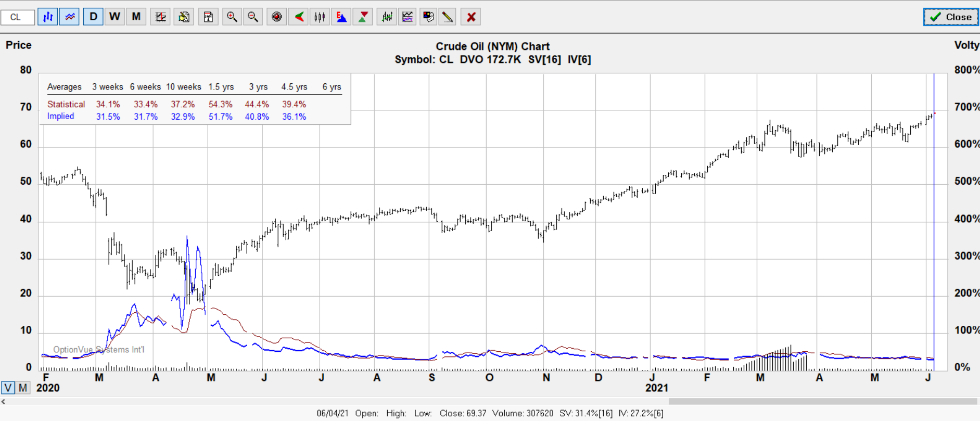Click the Close button with green checkmark
This screenshot has height=421, width=980.
(x=951, y=17)
